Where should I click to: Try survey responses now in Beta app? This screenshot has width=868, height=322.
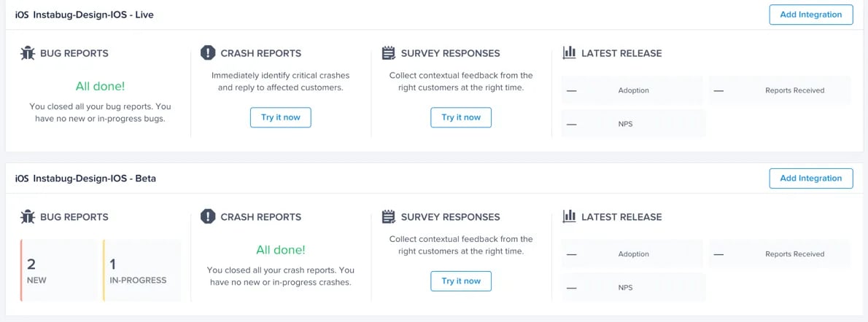point(461,281)
